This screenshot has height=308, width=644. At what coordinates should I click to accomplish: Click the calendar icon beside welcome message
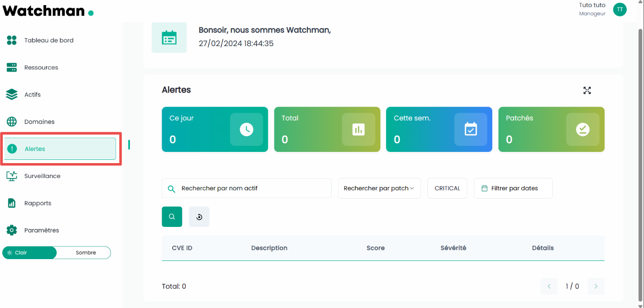[169, 37]
